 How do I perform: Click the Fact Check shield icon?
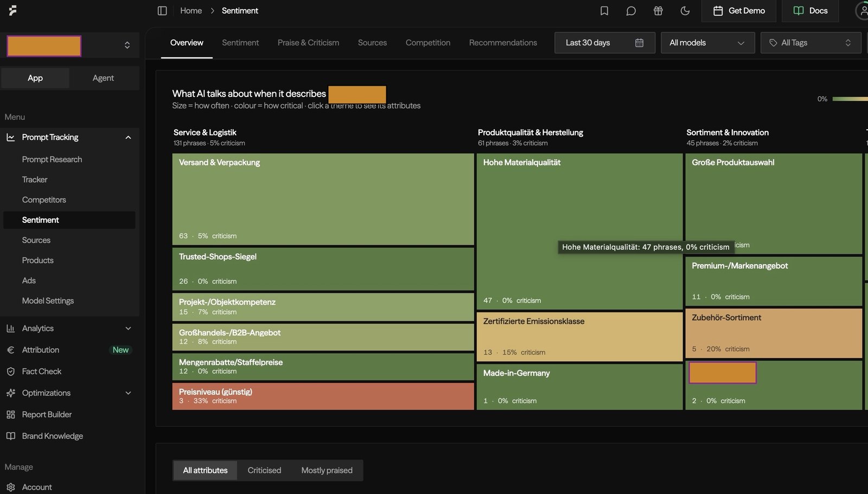10,372
